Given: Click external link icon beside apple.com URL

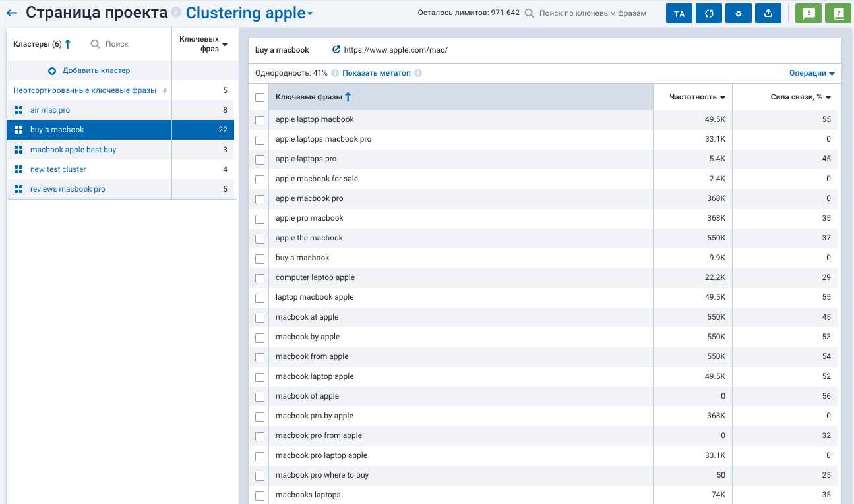Looking at the screenshot, I should pos(336,50).
